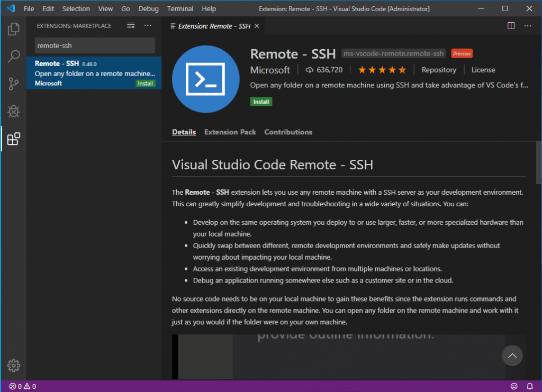Screen dimensions: 542x392
Task: Open the Selection menu
Action: [76, 8]
